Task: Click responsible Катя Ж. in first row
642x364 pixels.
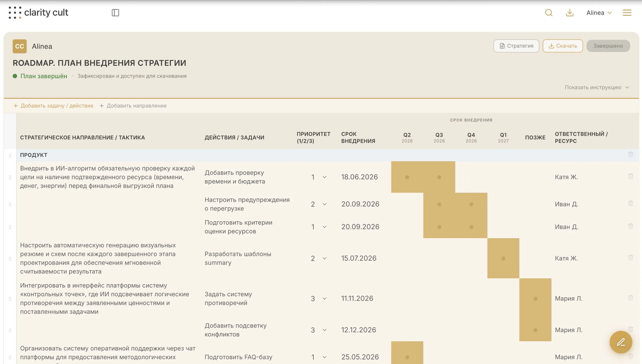Action: tap(566, 177)
